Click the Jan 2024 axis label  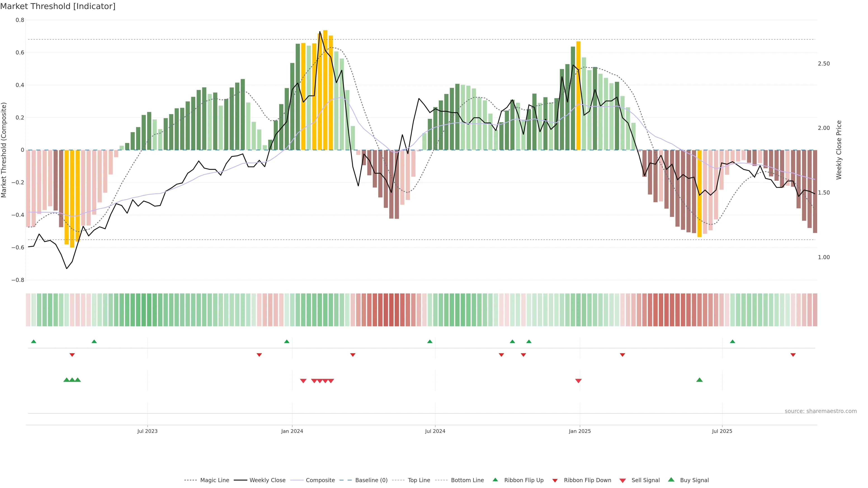292,431
